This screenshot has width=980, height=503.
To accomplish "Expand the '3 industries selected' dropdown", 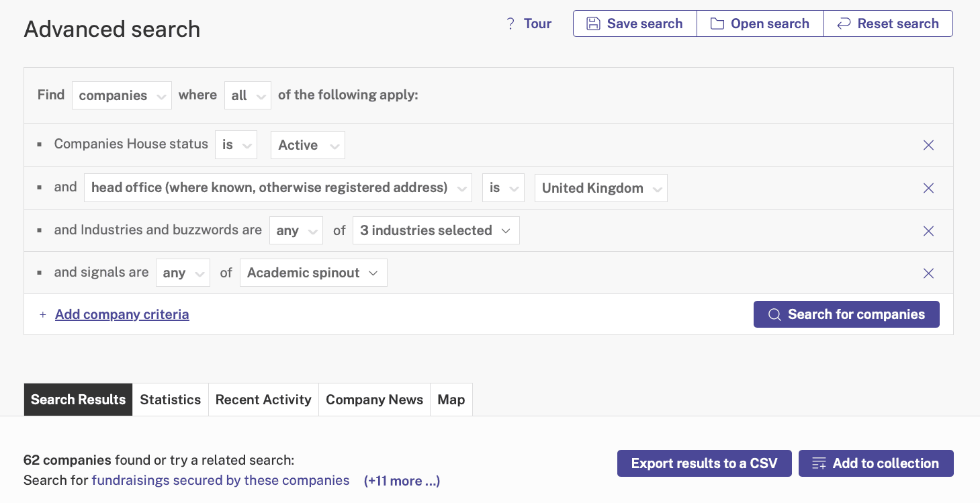I will [x=436, y=230].
